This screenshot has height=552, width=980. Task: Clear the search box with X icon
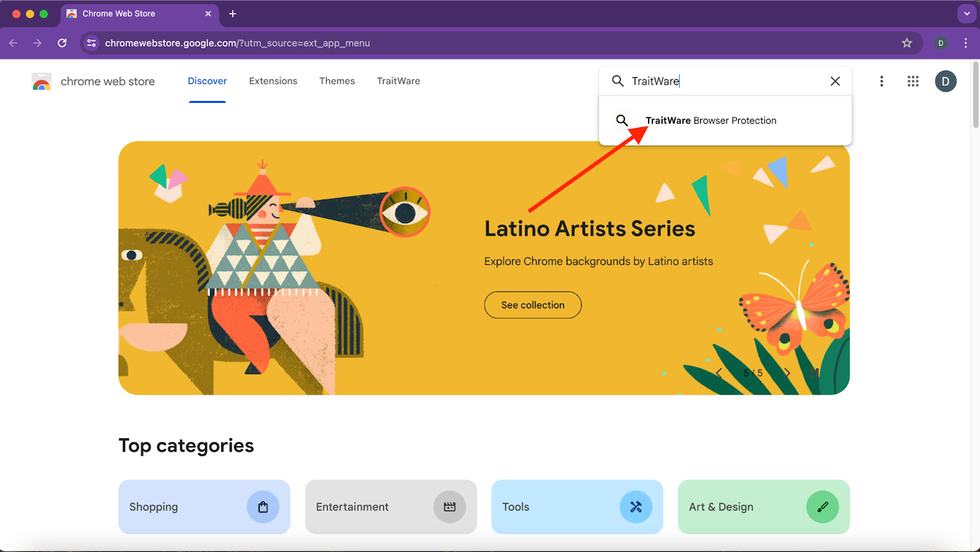point(835,81)
